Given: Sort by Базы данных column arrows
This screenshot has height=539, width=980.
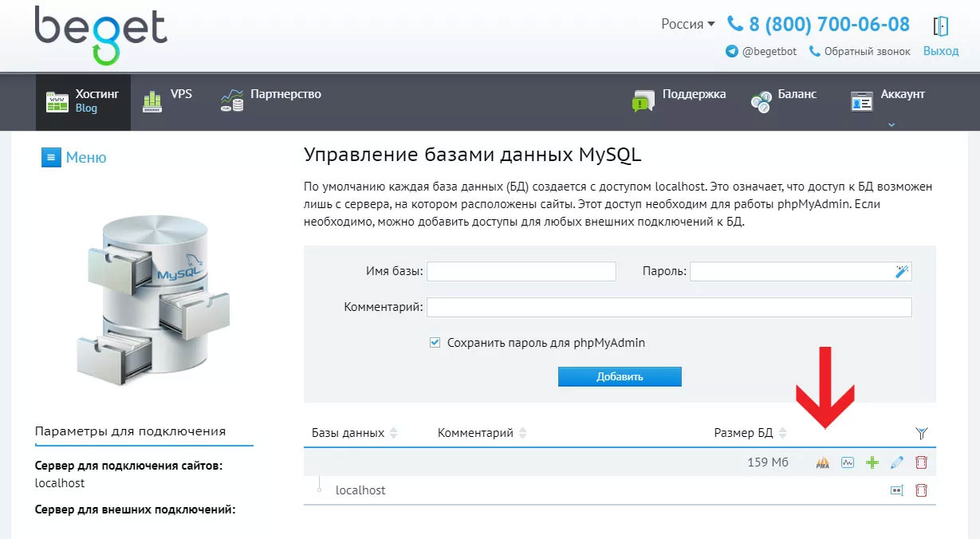Looking at the screenshot, I should pos(393,433).
